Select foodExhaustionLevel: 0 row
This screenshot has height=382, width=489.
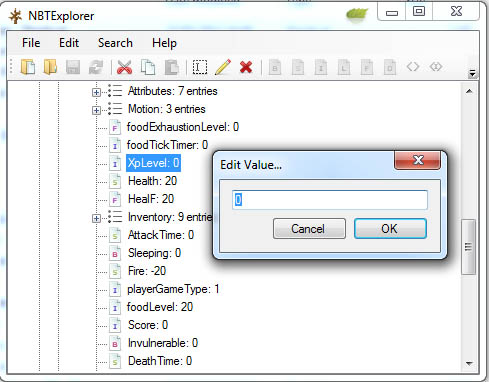(x=183, y=127)
